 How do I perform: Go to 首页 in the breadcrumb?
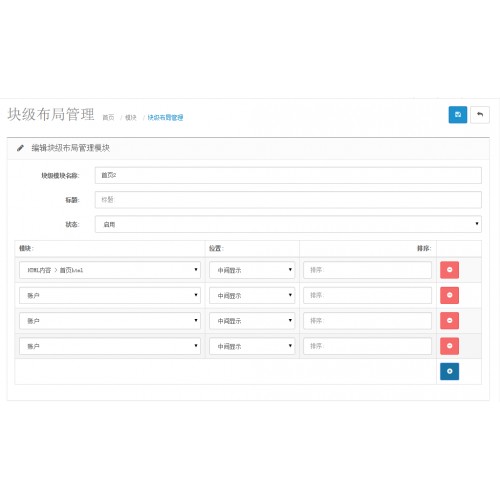click(x=108, y=117)
